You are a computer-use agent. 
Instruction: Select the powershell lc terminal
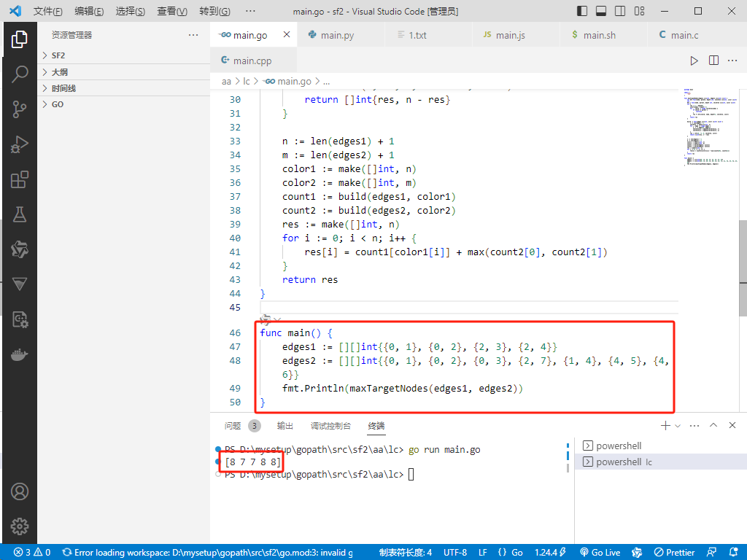coord(660,462)
